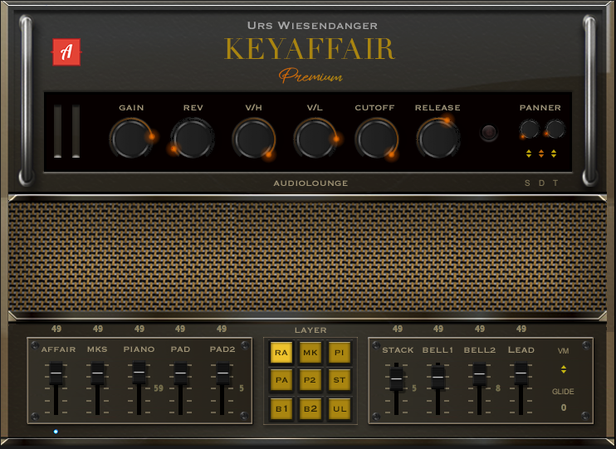Click the S letter button
Viewport: 616px width, 449px height.
click(x=527, y=183)
